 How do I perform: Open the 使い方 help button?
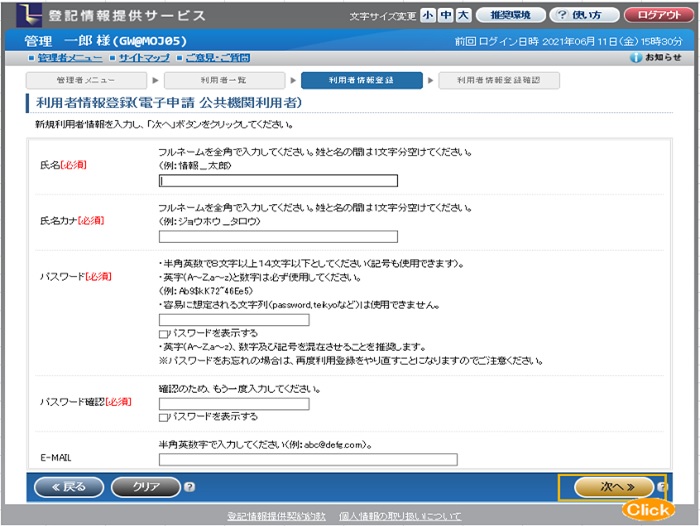[x=584, y=15]
